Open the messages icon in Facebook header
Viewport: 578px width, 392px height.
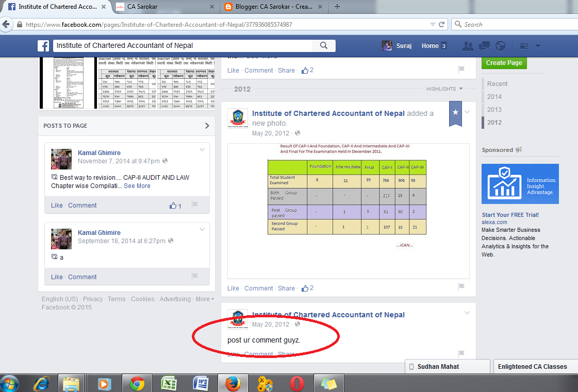tap(484, 46)
